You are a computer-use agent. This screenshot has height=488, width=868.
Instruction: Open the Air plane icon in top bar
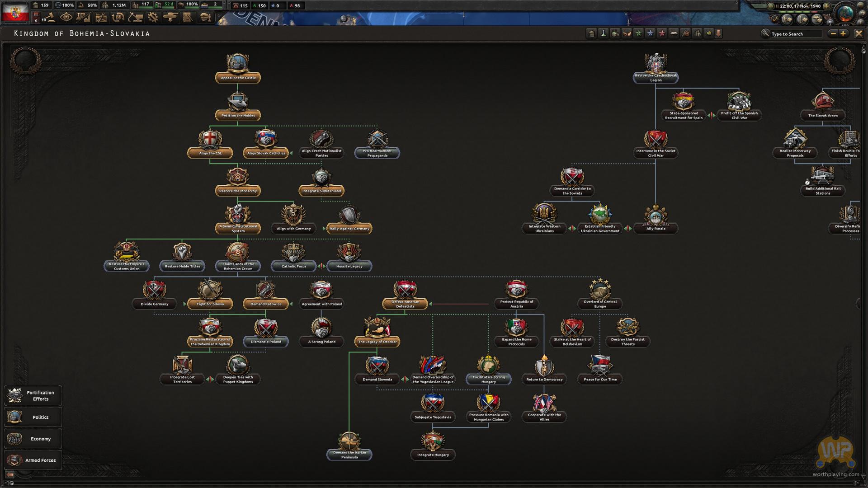[x=170, y=18]
